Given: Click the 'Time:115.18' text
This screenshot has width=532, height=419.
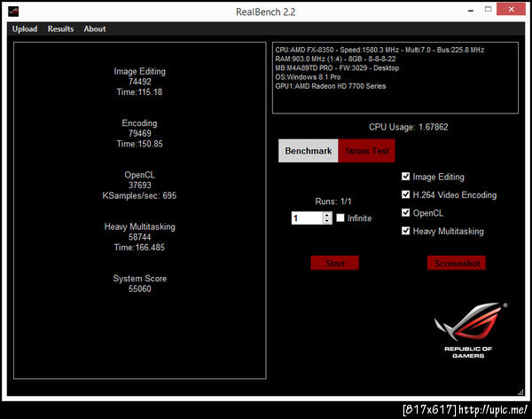Looking at the screenshot, I should 139,92.
